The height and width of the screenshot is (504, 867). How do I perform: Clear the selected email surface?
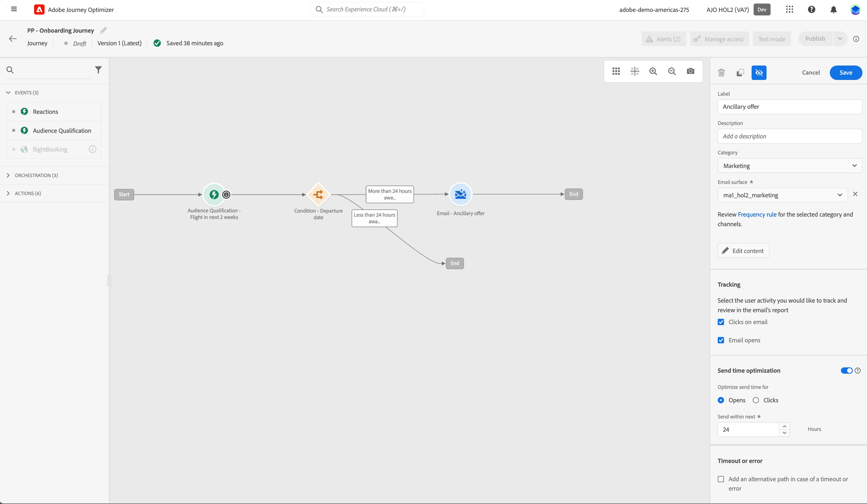pos(855,194)
